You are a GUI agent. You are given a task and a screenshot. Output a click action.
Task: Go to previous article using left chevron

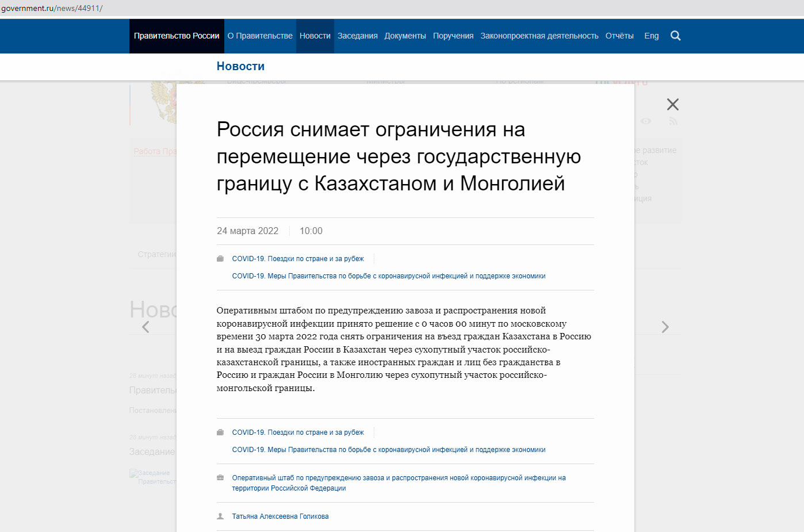[146, 327]
